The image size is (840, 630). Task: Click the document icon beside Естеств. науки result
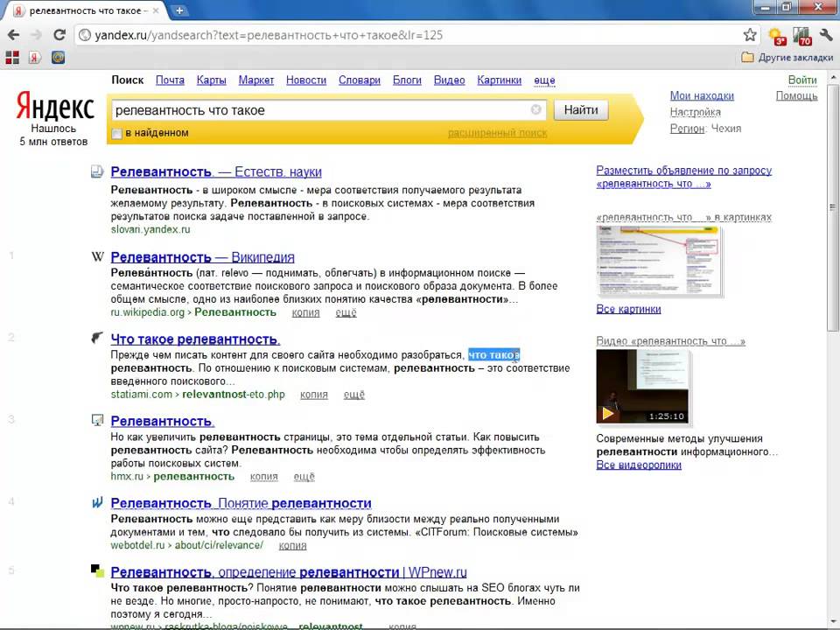(97, 172)
